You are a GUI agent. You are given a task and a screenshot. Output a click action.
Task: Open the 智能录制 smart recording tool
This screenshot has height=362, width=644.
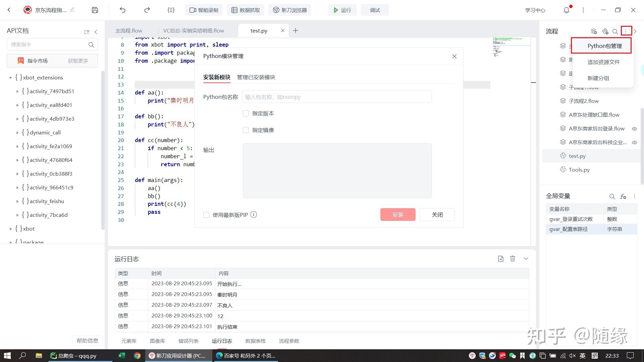click(x=204, y=10)
